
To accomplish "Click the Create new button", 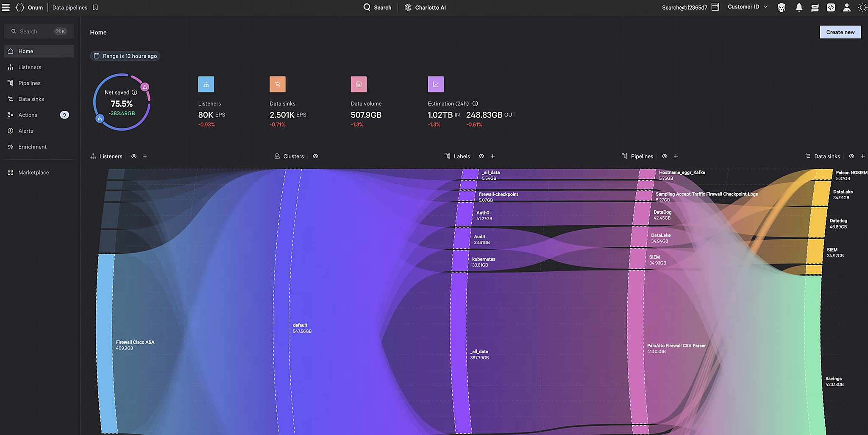I will tap(840, 32).
